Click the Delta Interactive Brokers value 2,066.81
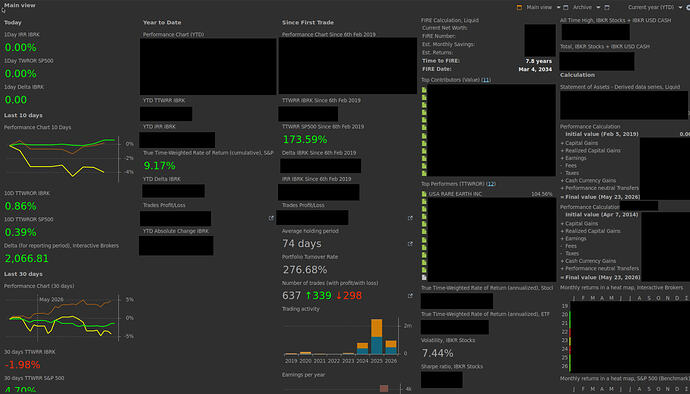 coord(26,259)
